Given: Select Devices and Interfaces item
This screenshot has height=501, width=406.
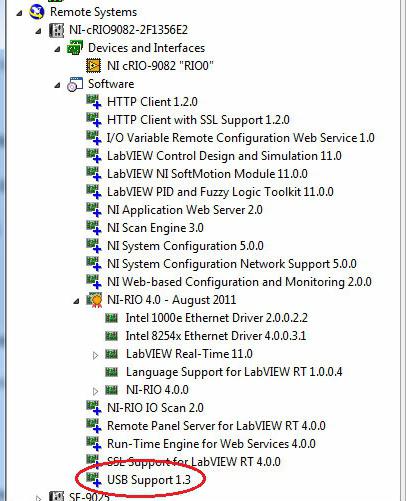Looking at the screenshot, I should click(146, 48).
